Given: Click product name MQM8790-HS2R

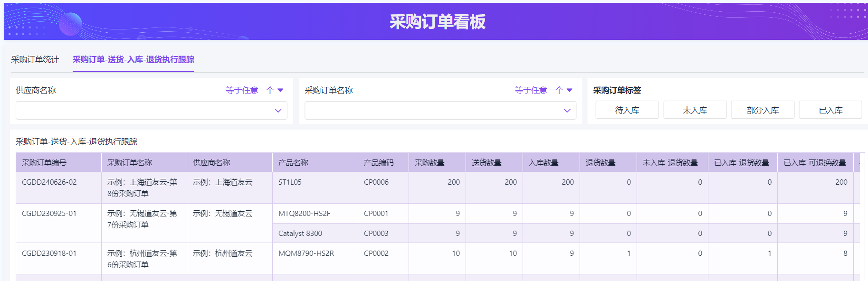Looking at the screenshot, I should pyautogui.click(x=306, y=253).
